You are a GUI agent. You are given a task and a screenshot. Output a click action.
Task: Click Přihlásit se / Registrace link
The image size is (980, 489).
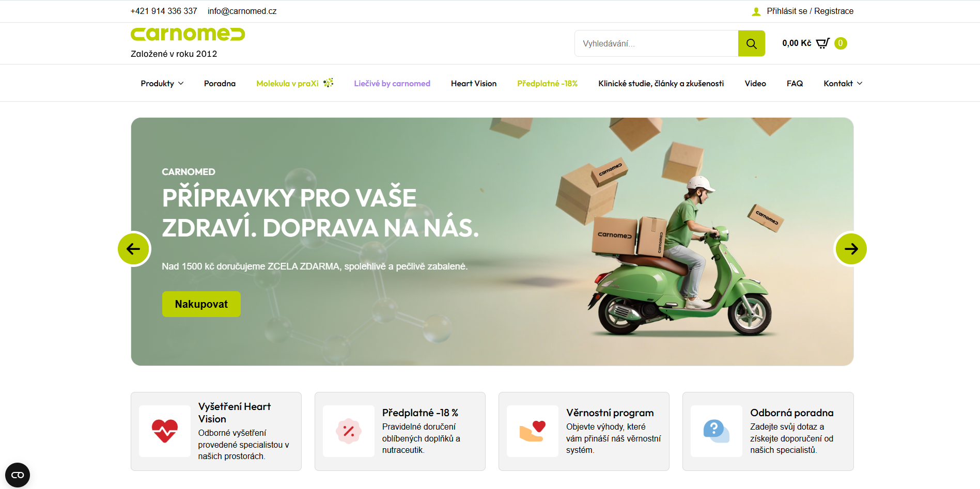coord(810,11)
